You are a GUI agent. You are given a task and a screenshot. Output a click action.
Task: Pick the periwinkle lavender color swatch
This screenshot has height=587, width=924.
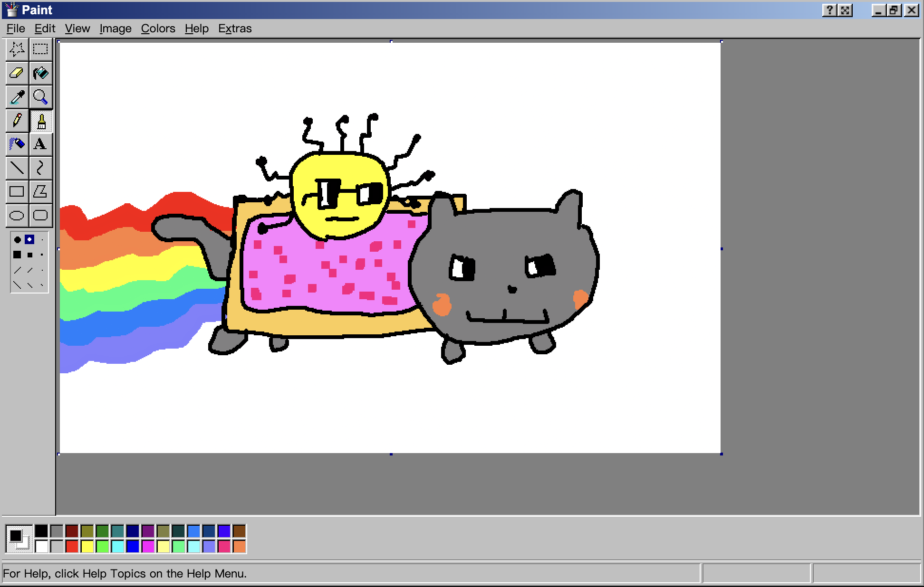click(209, 546)
